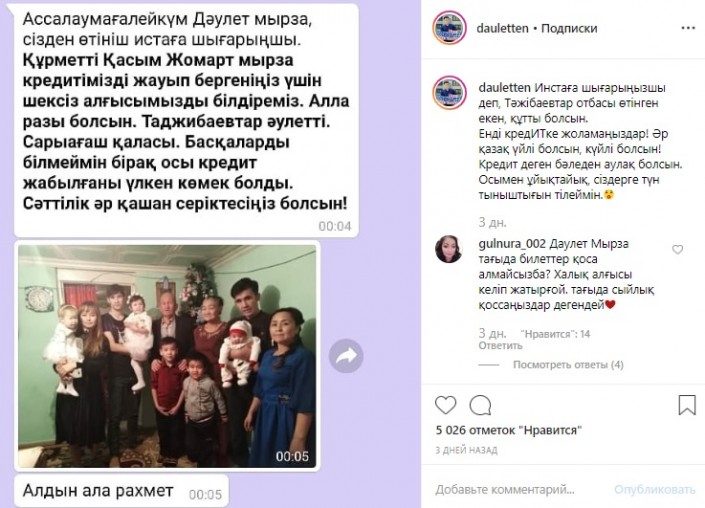This screenshot has height=508, width=705.
Task: Open the gulnura_002 username link
Action: tap(512, 244)
